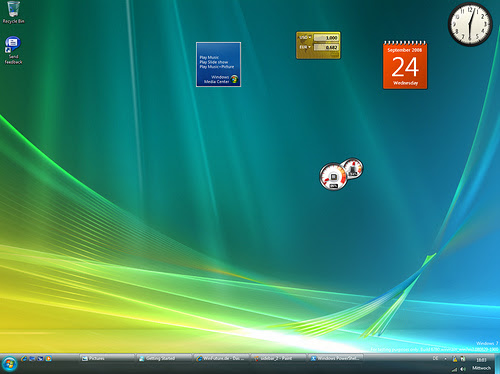
Task: Click the Switch between windows Quick Launch icon
Action: pyautogui.click(x=40, y=359)
